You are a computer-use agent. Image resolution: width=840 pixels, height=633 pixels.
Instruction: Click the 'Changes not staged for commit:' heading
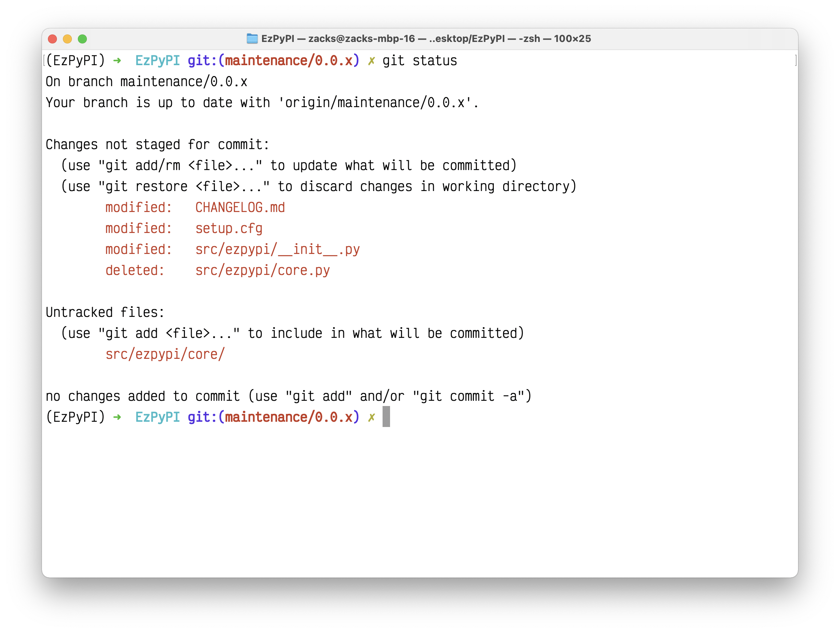coord(157,145)
